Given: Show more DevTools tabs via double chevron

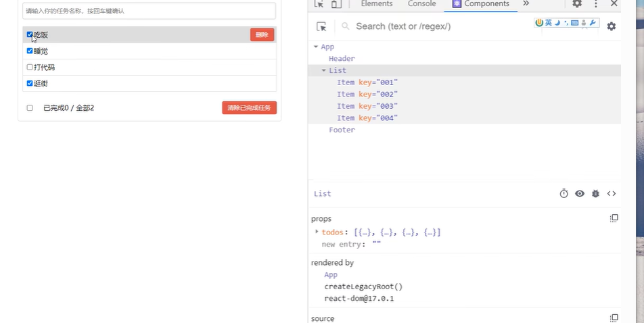Looking at the screenshot, I should point(526,3).
